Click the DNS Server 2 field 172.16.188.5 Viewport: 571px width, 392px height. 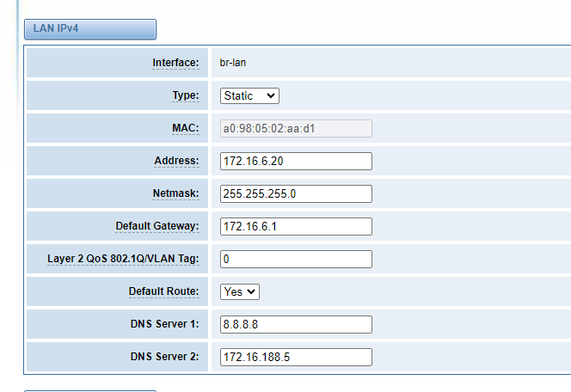pyautogui.click(x=296, y=357)
